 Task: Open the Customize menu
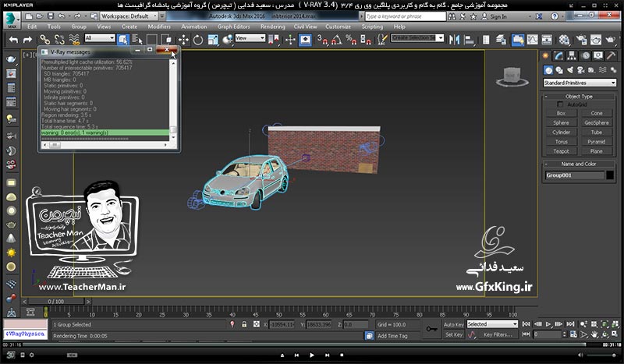click(338, 27)
